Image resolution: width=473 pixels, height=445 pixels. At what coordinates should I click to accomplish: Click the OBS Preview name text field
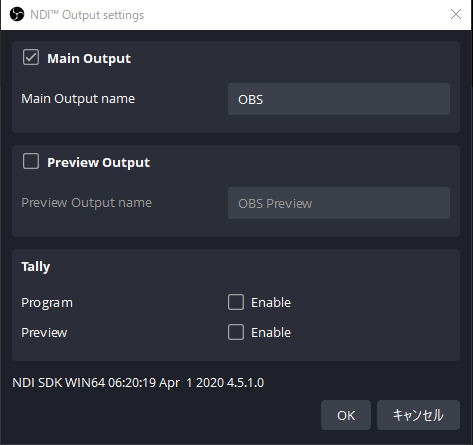point(339,203)
